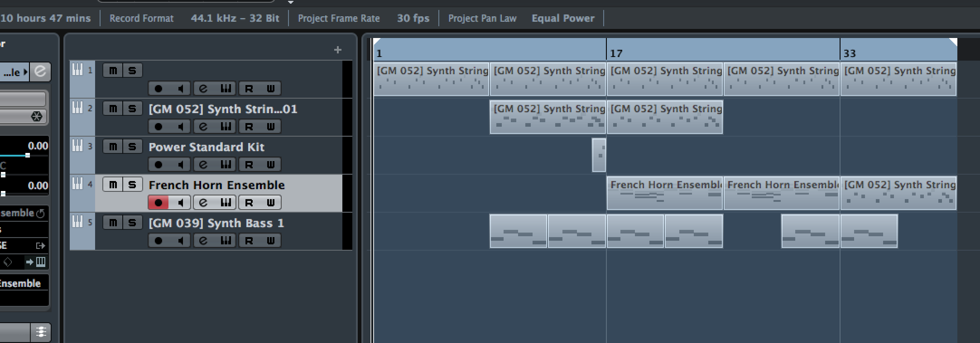This screenshot has height=343, width=980.
Task: Click bar 33 on the timeline ruler
Action: [850, 53]
